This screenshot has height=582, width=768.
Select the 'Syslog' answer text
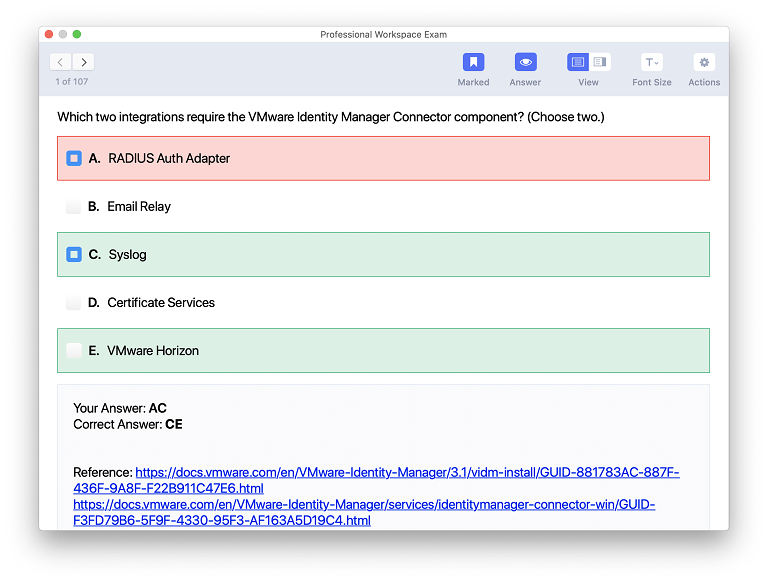pos(127,255)
